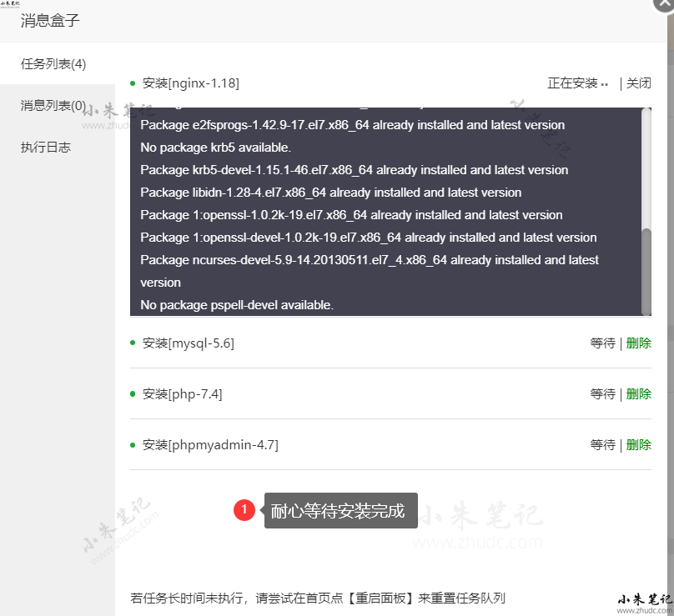
Task: Click 关闭 next to nginx install
Action: 638,83
